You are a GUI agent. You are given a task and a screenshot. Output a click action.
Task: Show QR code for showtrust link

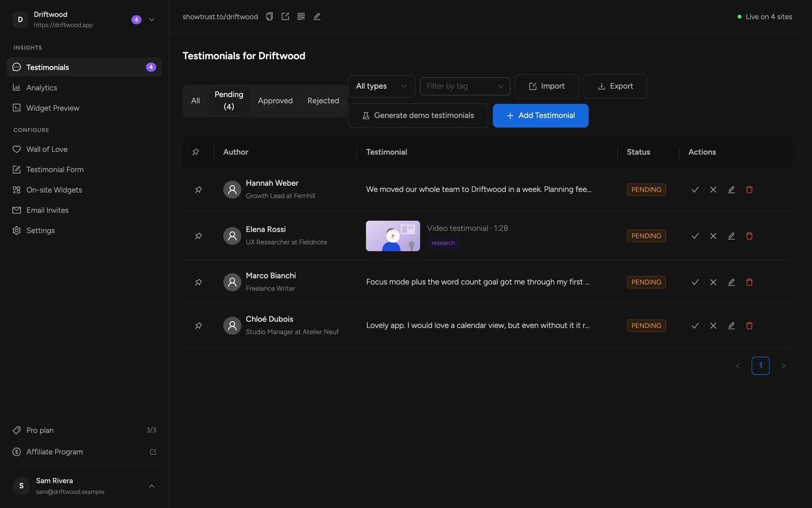[301, 17]
